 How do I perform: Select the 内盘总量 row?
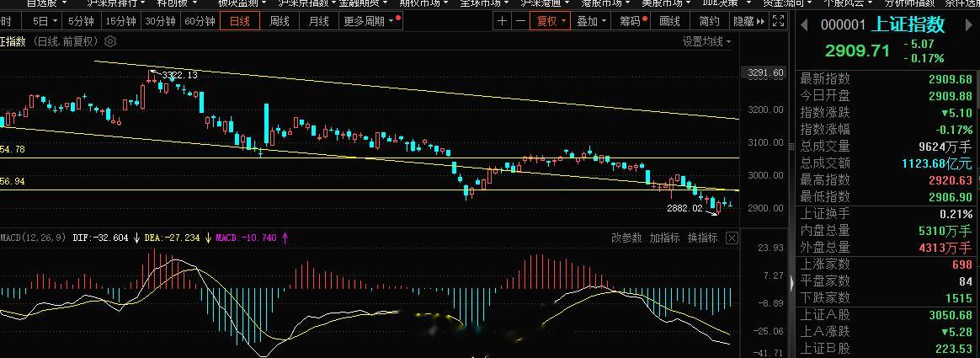[x=887, y=231]
